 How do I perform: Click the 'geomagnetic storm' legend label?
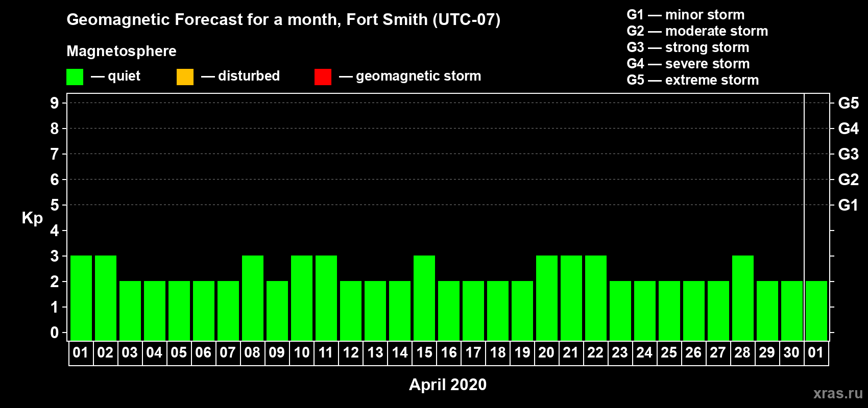pos(418,76)
